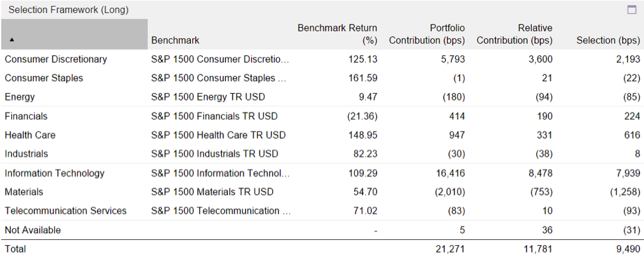The width and height of the screenshot is (644, 257).
Task: Select the Consumer Discretionary row label
Action: pos(56,59)
